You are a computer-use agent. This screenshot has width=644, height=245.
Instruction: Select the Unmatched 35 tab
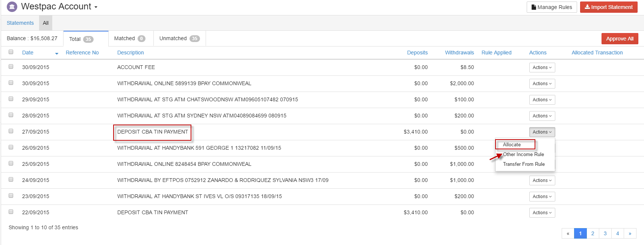pyautogui.click(x=180, y=38)
